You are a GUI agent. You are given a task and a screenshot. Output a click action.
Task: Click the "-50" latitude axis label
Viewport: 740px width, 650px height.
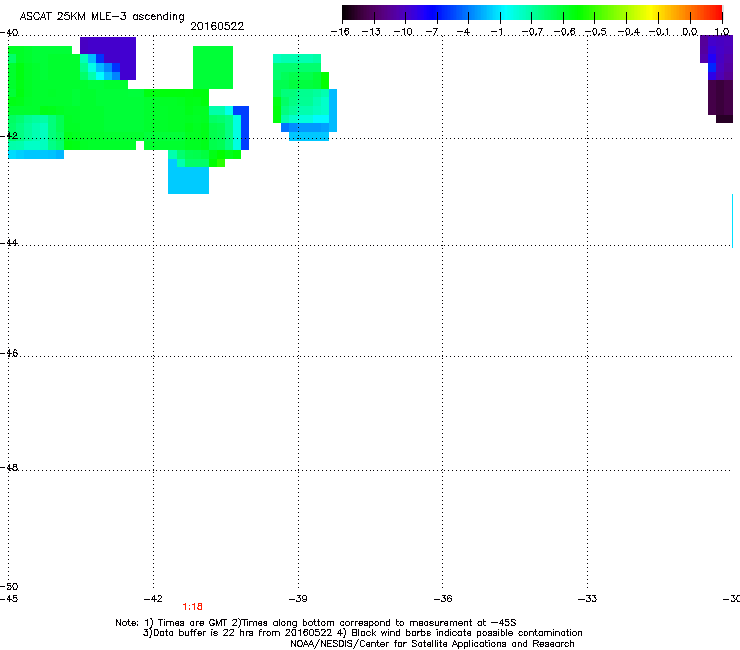[9, 586]
